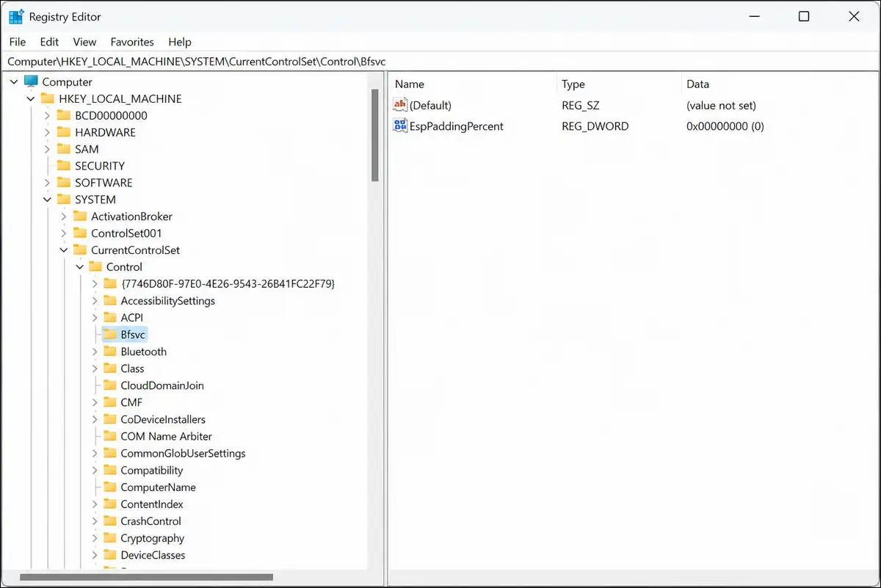881x588 pixels.
Task: Select the SECURITY key label
Action: pyautogui.click(x=100, y=166)
